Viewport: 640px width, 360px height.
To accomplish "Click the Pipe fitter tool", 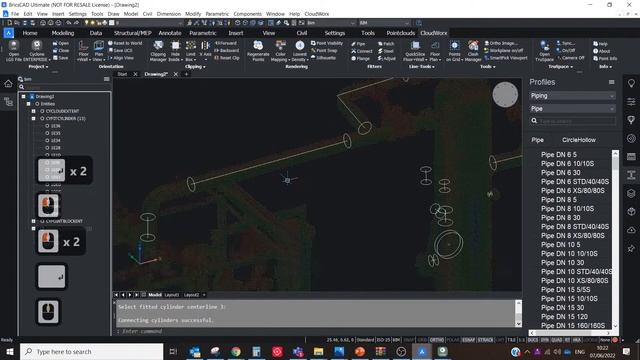I will coord(358,44).
